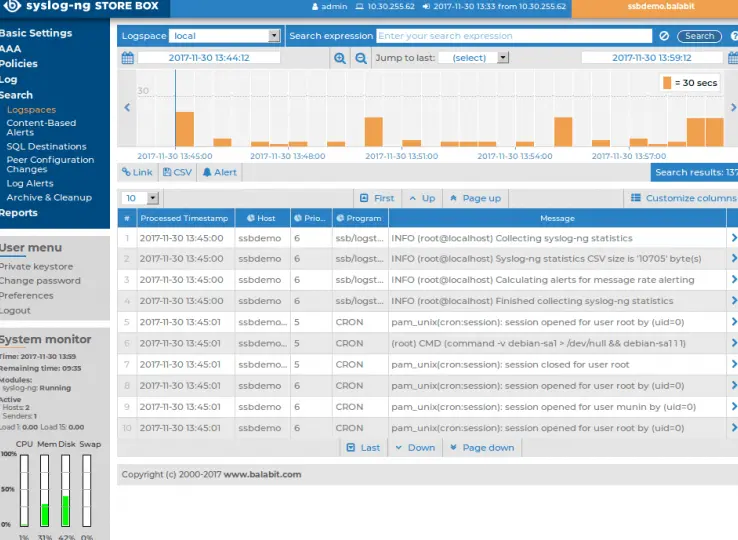The height and width of the screenshot is (540, 738).
Task: Open the Policies menu
Action: tap(19, 64)
